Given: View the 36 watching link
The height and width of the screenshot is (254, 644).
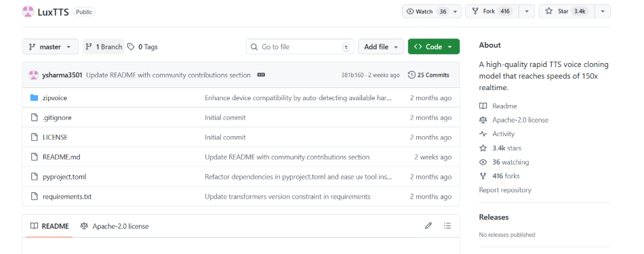Looking at the screenshot, I should click(510, 162).
